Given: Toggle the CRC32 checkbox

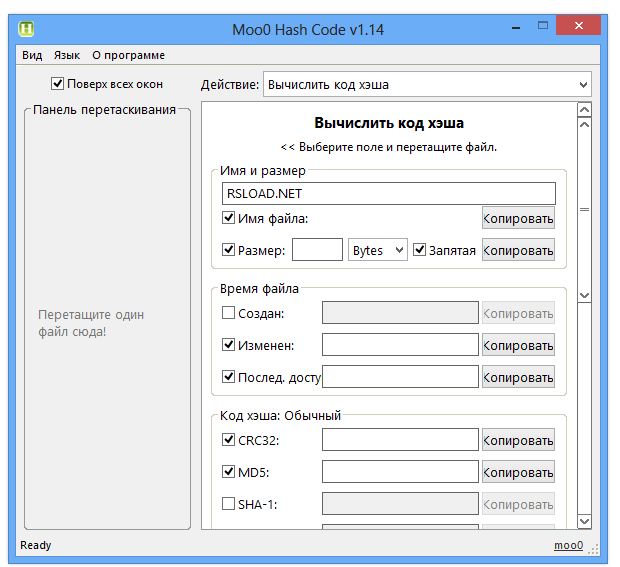Looking at the screenshot, I should pyautogui.click(x=228, y=440).
